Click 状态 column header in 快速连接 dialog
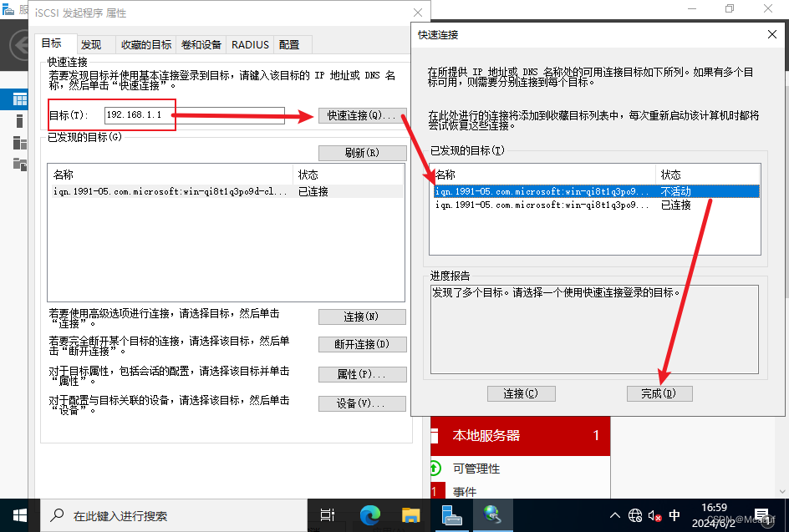 pos(707,175)
